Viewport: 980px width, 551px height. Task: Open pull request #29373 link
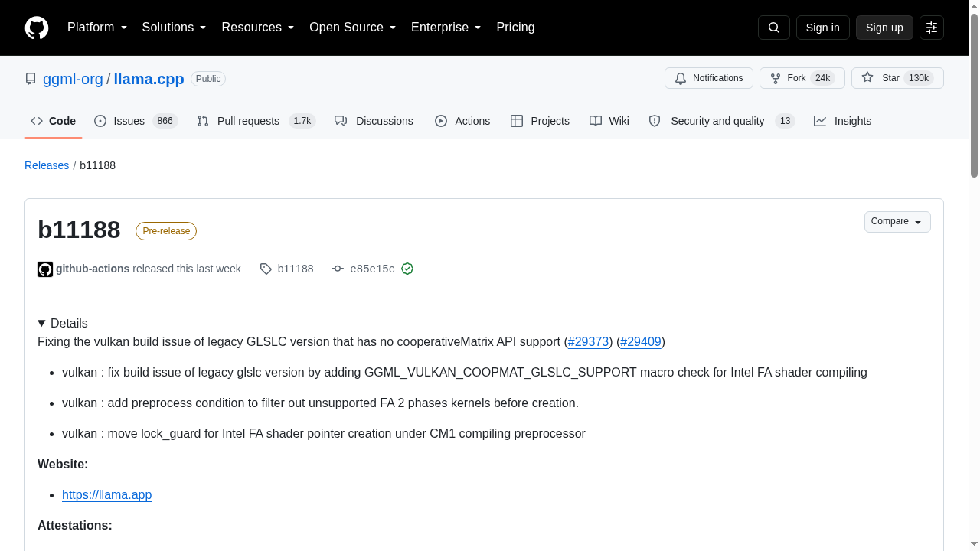[x=588, y=341]
